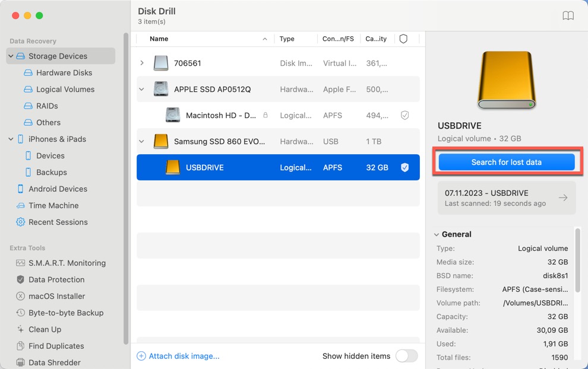Click the "APPLE SSD AP0512Q" disk name

point(212,89)
